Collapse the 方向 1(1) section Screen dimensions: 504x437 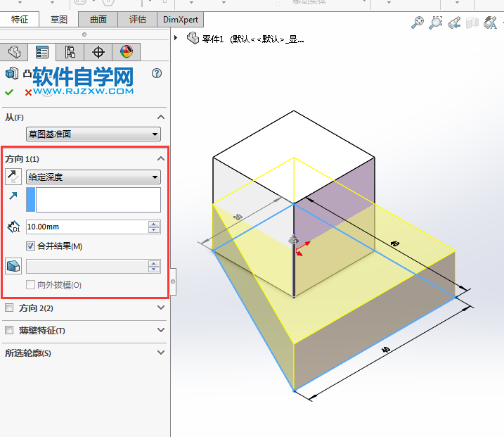(161, 158)
